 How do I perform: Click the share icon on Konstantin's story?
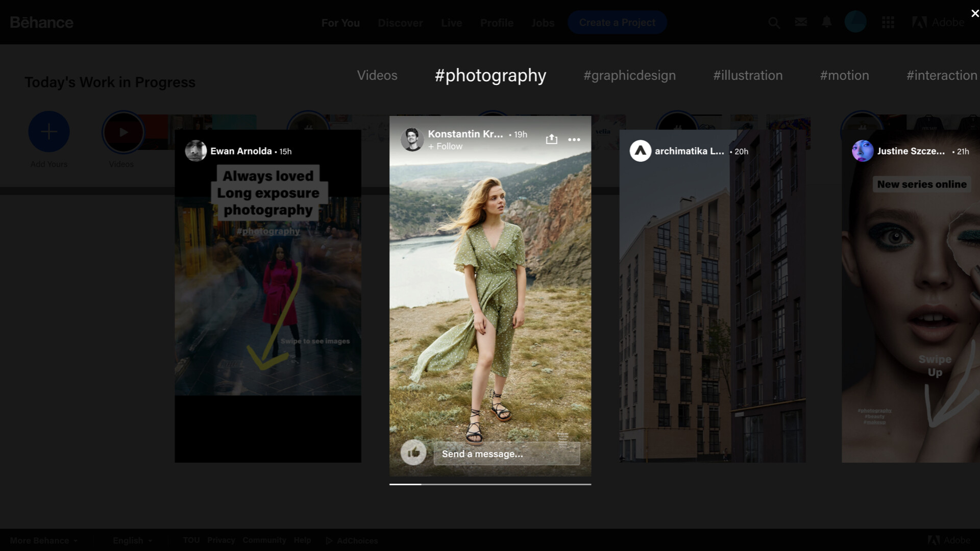pos(551,139)
